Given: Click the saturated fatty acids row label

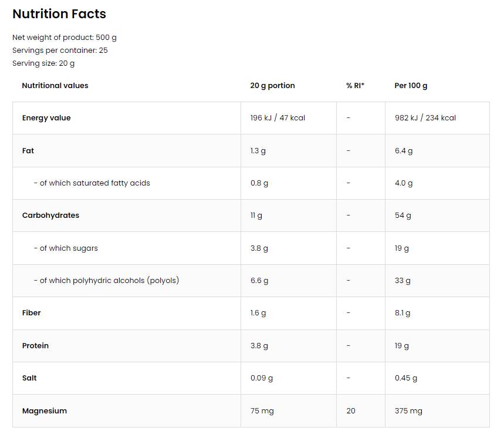Looking at the screenshot, I should (x=92, y=183).
